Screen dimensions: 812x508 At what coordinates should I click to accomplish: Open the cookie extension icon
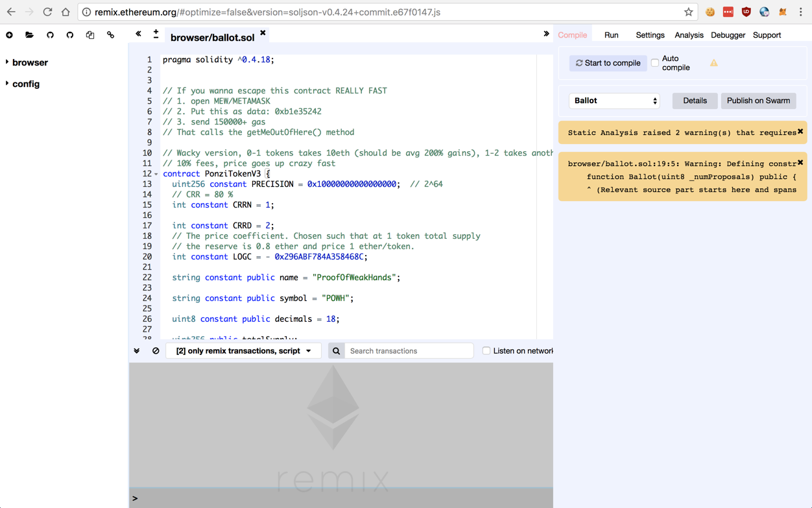(710, 12)
